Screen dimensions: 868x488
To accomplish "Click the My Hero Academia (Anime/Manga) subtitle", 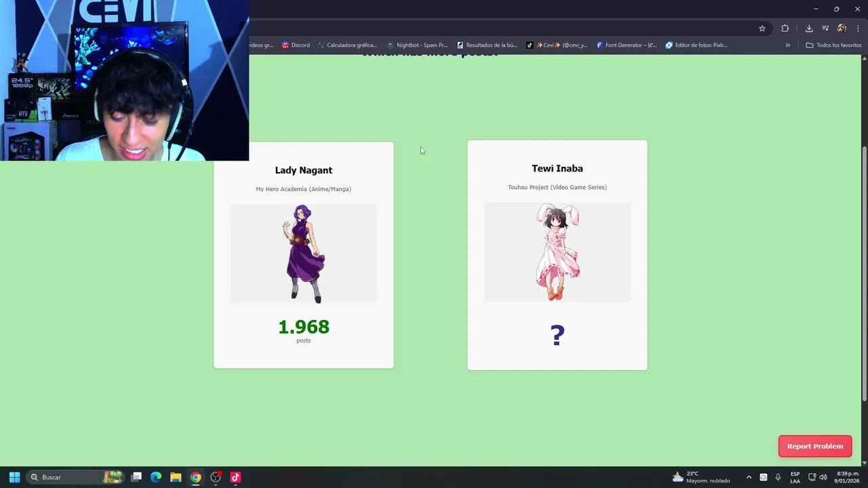I will coord(303,189).
